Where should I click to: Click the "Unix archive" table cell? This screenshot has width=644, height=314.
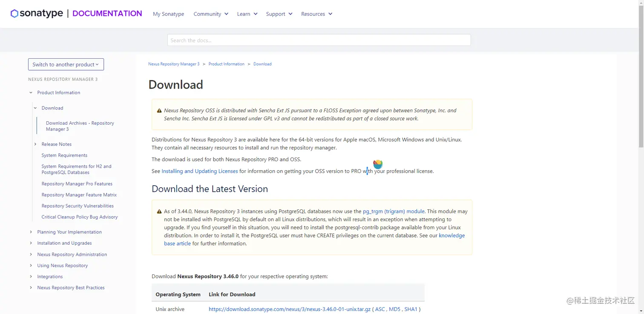[170, 309]
